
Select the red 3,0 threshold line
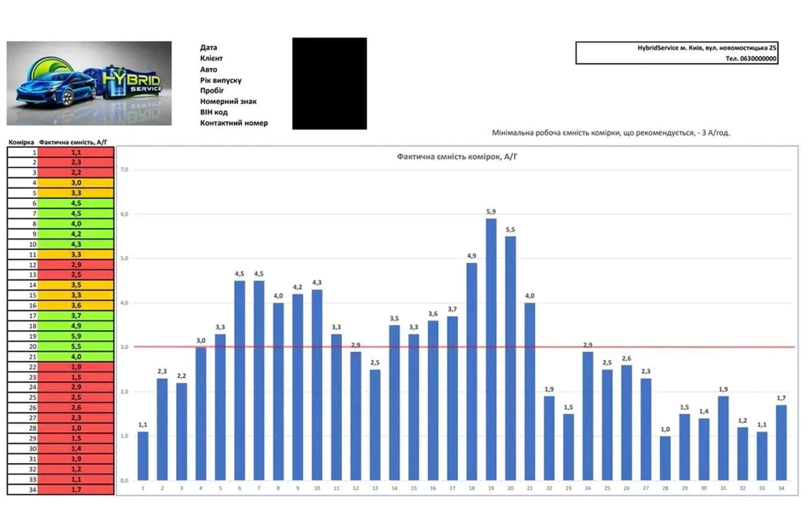pos(464,347)
